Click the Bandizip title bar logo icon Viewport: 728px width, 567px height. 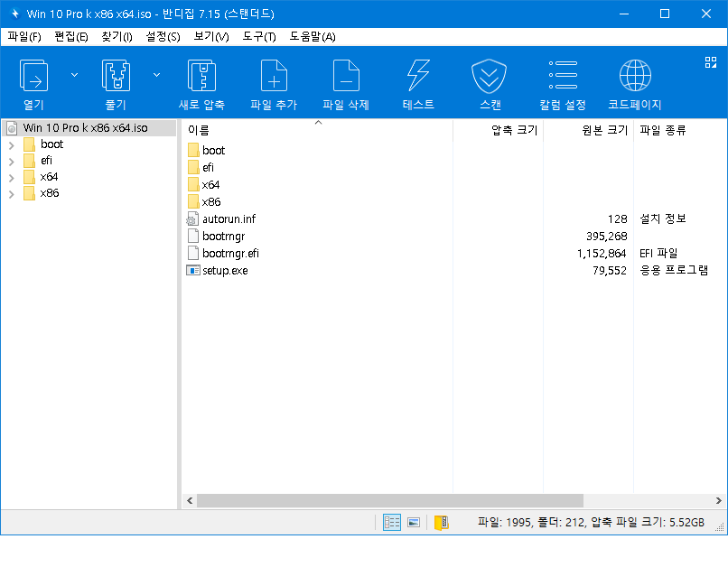15,14
